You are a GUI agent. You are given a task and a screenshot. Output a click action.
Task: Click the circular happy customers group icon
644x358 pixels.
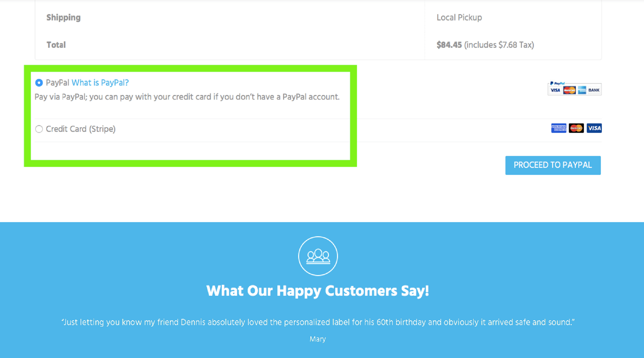point(318,256)
